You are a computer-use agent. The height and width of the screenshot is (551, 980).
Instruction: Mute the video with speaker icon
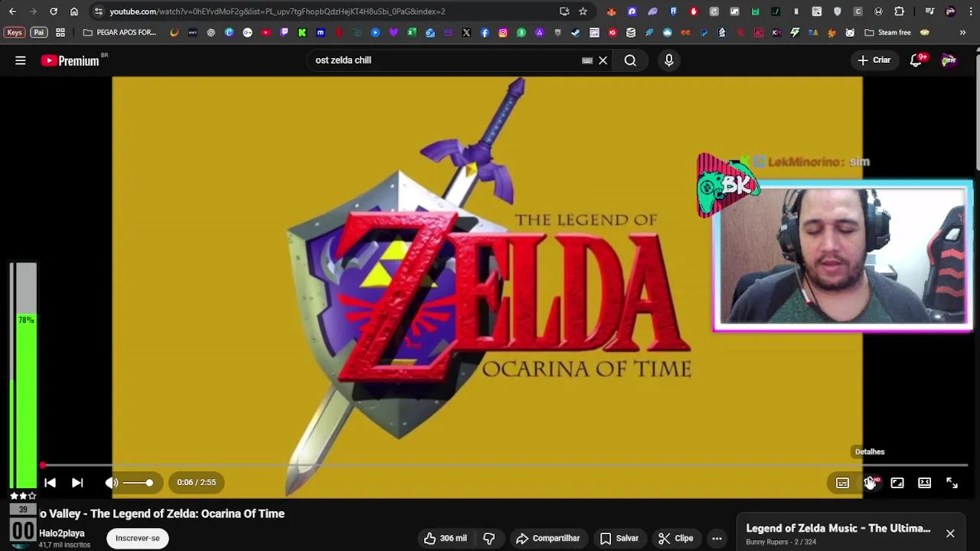tap(112, 482)
